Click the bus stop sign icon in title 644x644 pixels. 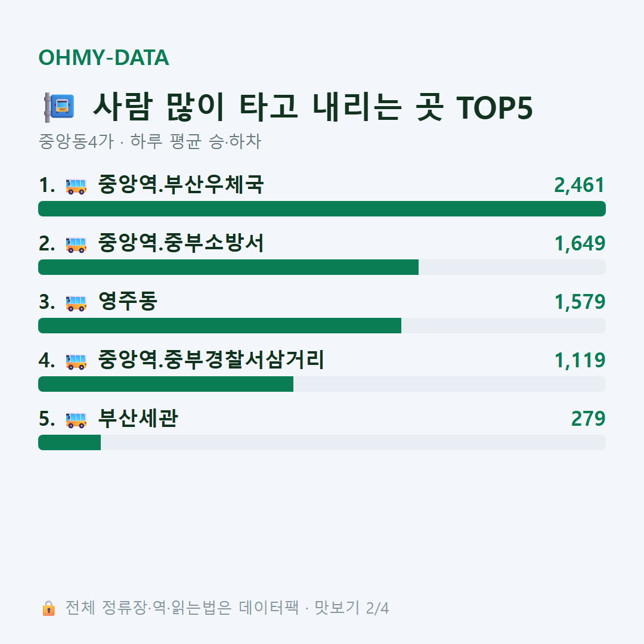pyautogui.click(x=59, y=107)
